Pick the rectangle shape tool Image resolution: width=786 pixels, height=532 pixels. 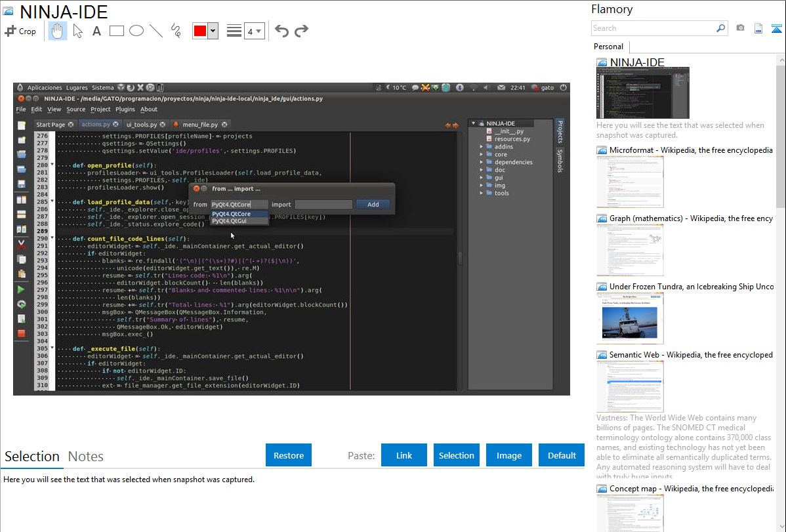[116, 31]
